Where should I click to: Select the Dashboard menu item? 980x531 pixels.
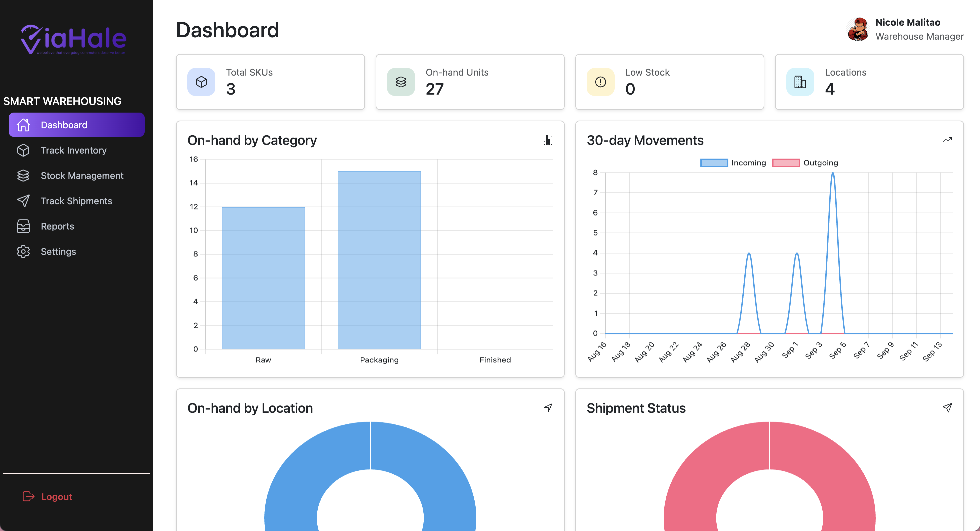(x=76, y=125)
